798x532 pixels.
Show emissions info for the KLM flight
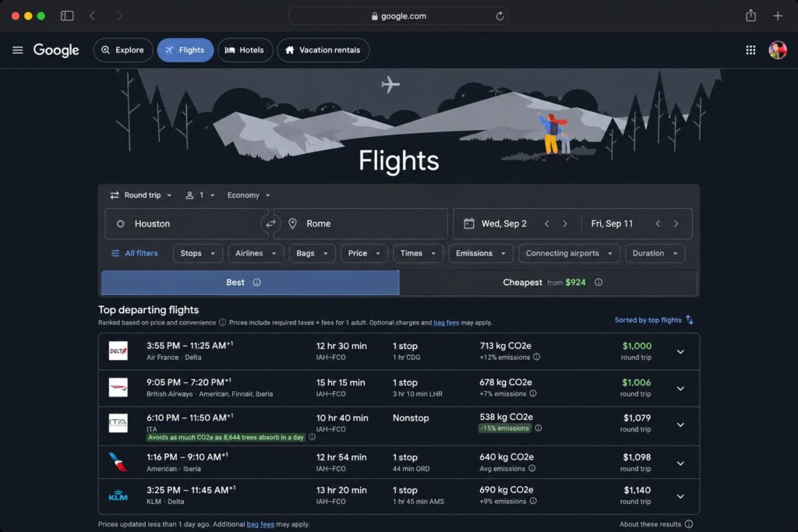click(x=533, y=501)
